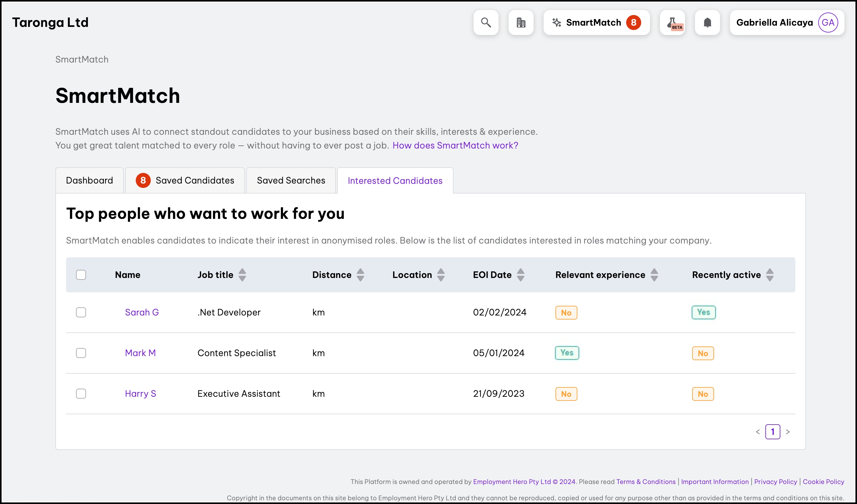The width and height of the screenshot is (857, 504).
Task: Sort by the Recently active column arrows
Action: coord(770,275)
